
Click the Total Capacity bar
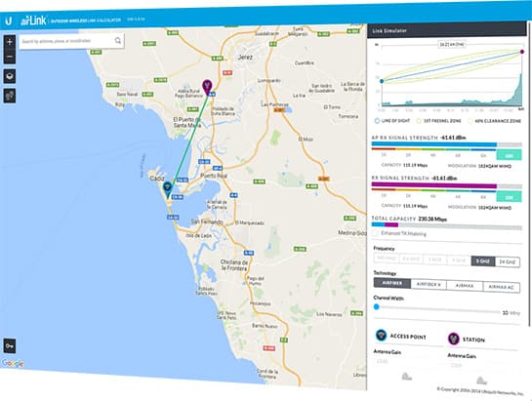(447, 225)
